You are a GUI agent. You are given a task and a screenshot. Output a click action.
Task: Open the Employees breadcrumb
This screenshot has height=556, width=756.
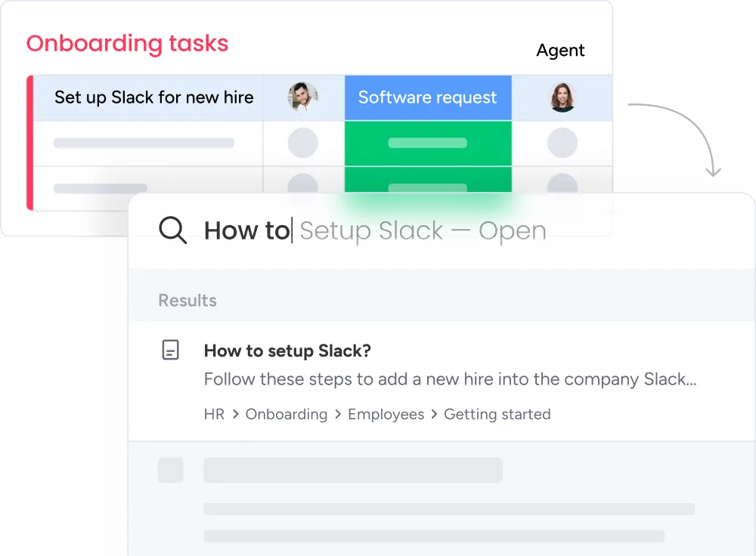(x=386, y=414)
